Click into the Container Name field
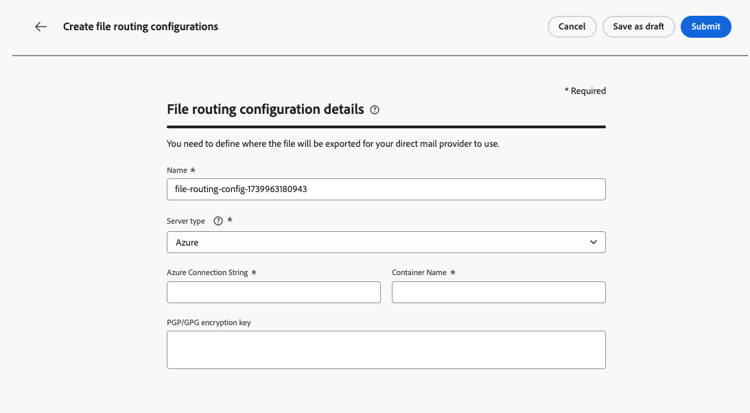Image resolution: width=750 pixels, height=413 pixels. (x=498, y=292)
